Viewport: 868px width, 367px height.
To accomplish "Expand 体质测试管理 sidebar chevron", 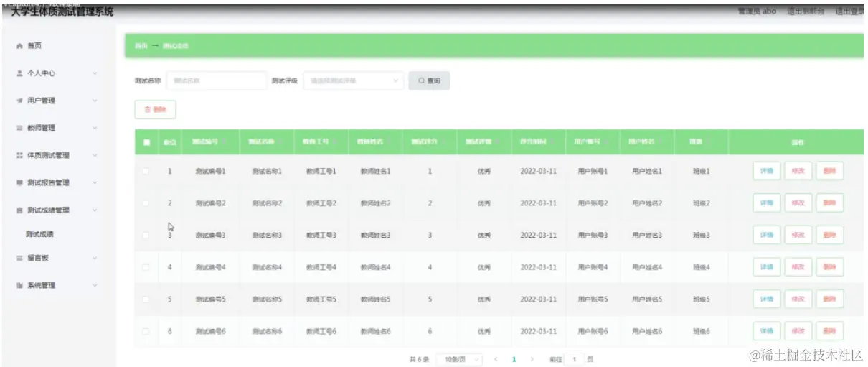I will [95, 155].
